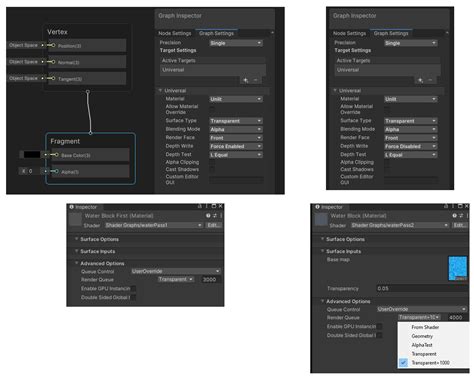Click connector dot below the Vertex block
This screenshot has height=379, width=474.
click(x=88, y=91)
